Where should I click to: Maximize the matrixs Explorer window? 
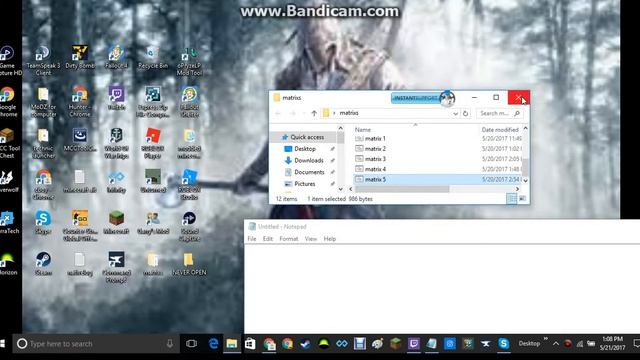click(x=496, y=98)
